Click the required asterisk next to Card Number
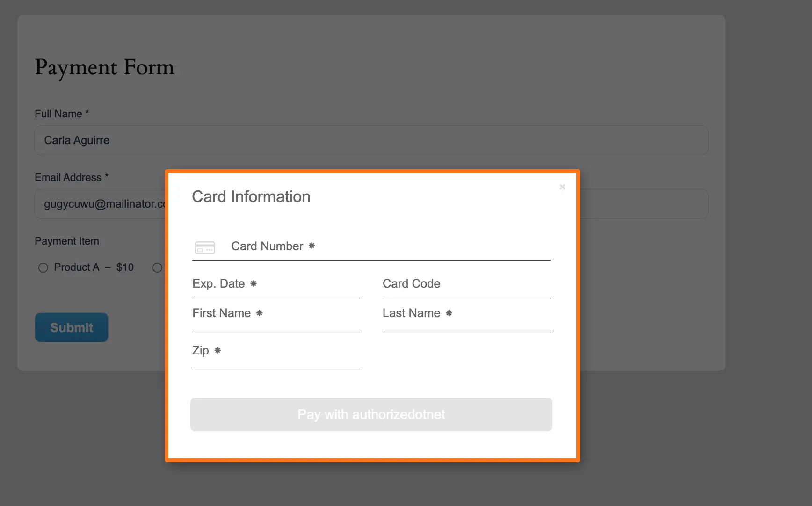 [312, 246]
